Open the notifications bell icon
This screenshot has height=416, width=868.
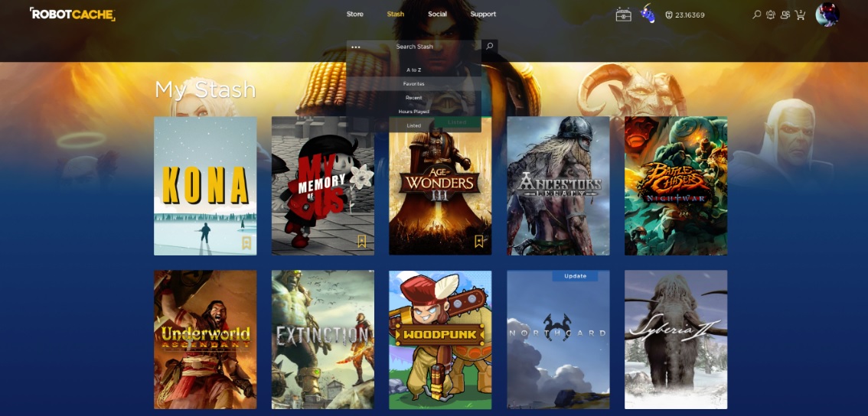(771, 15)
